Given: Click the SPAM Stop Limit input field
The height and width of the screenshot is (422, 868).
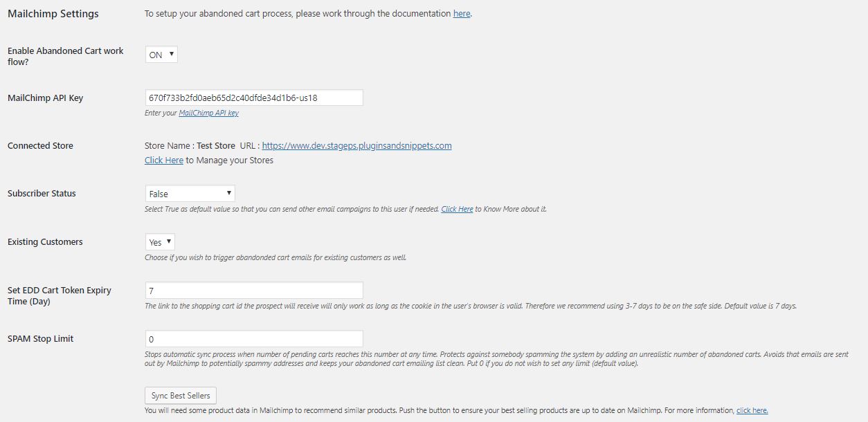Looking at the screenshot, I should pyautogui.click(x=254, y=339).
